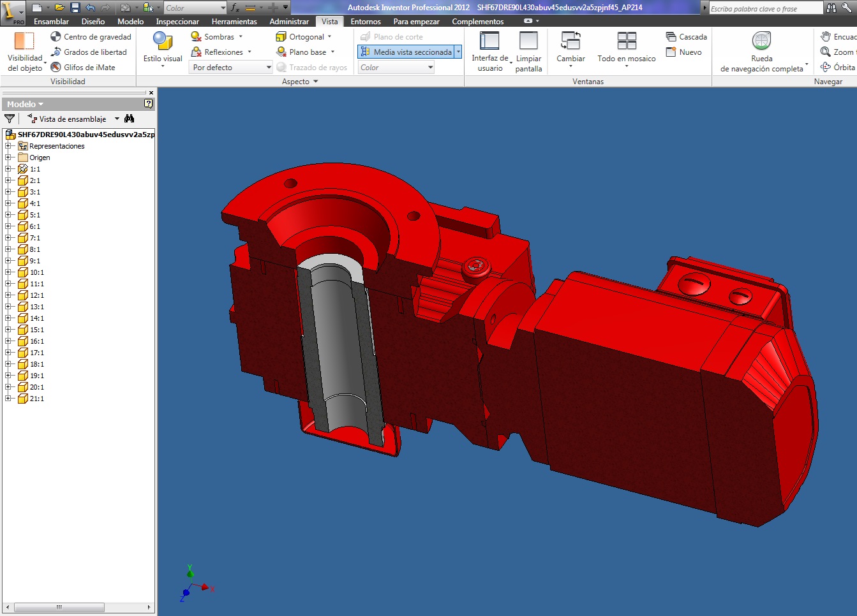857x616 pixels.
Task: Open the Administrar ribbon tab
Action: tap(289, 22)
